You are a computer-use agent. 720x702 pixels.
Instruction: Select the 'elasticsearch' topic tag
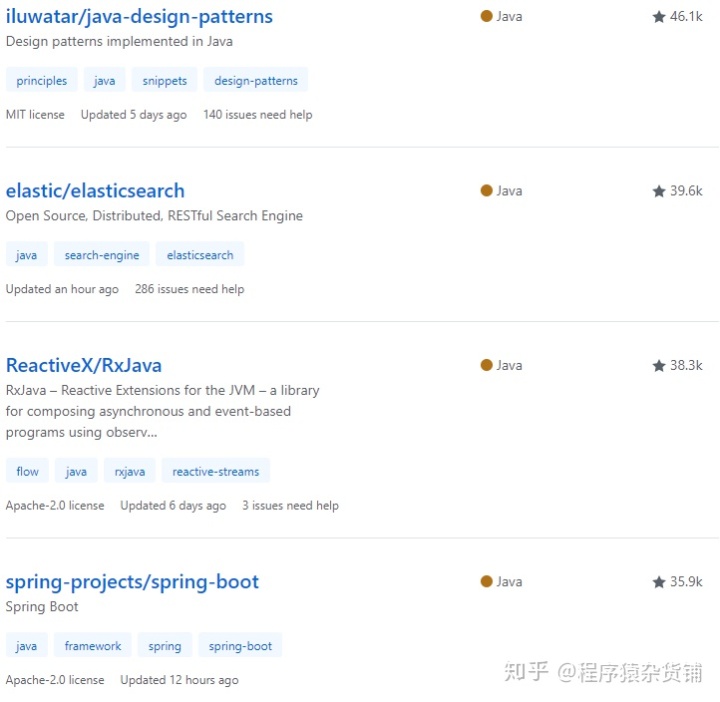200,255
